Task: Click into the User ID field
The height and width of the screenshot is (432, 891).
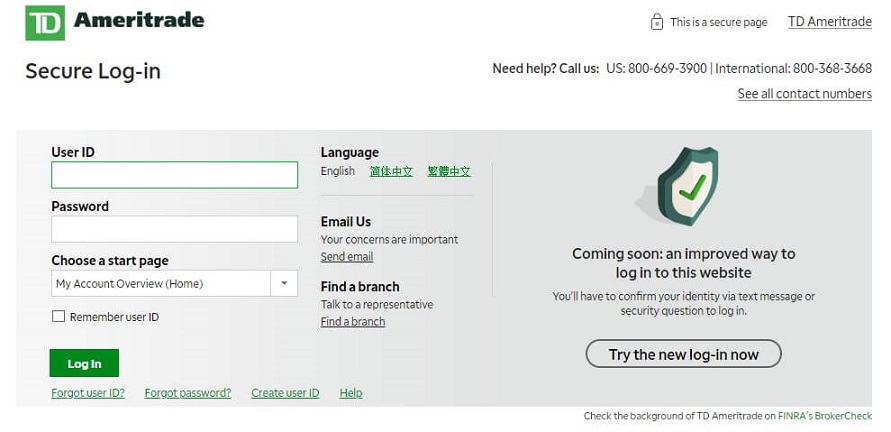Action: coord(174,175)
